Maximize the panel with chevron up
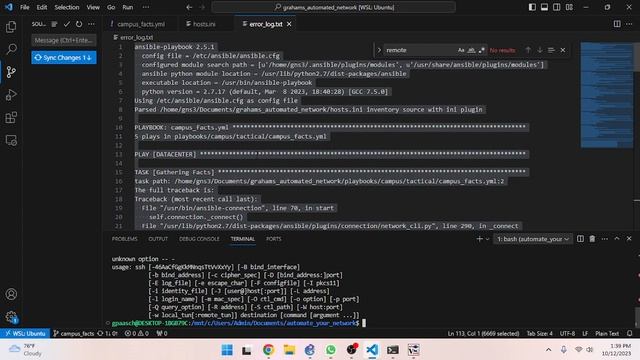This screenshot has height=360, width=640. pos(617,239)
